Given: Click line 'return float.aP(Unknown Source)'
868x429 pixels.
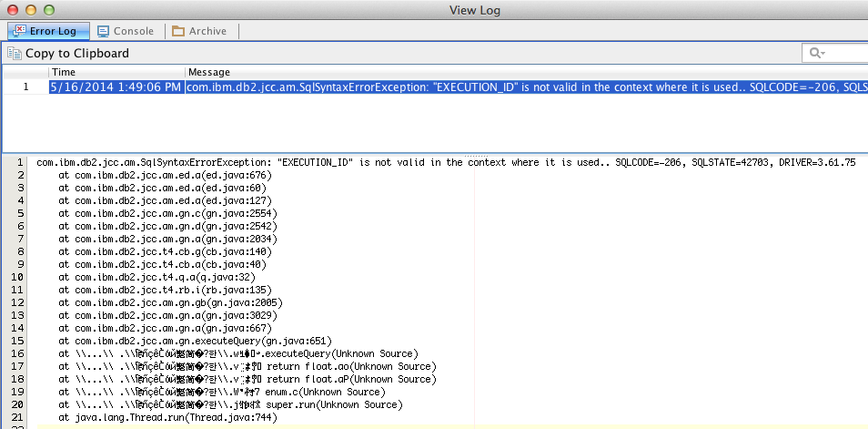Looking at the screenshot, I should tap(247, 379).
